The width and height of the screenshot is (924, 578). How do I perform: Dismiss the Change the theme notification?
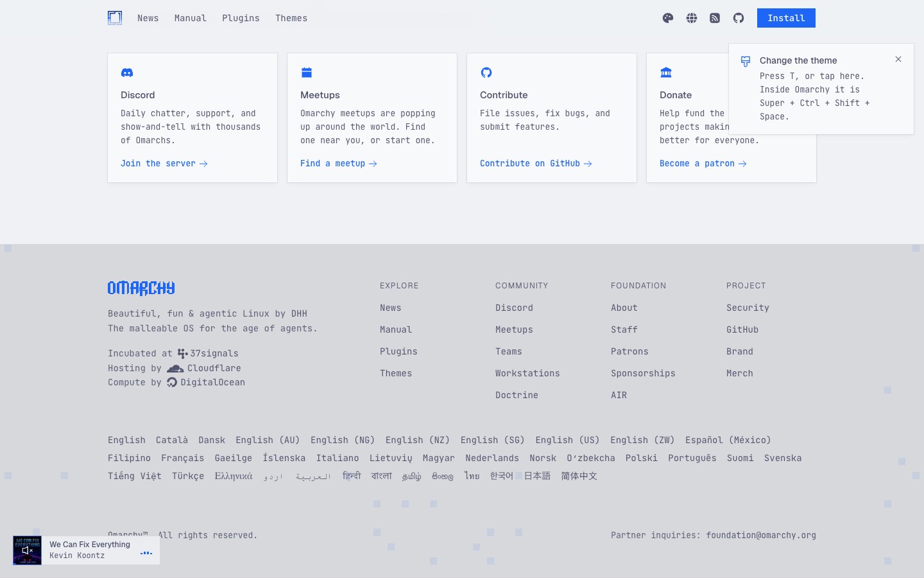point(898,59)
